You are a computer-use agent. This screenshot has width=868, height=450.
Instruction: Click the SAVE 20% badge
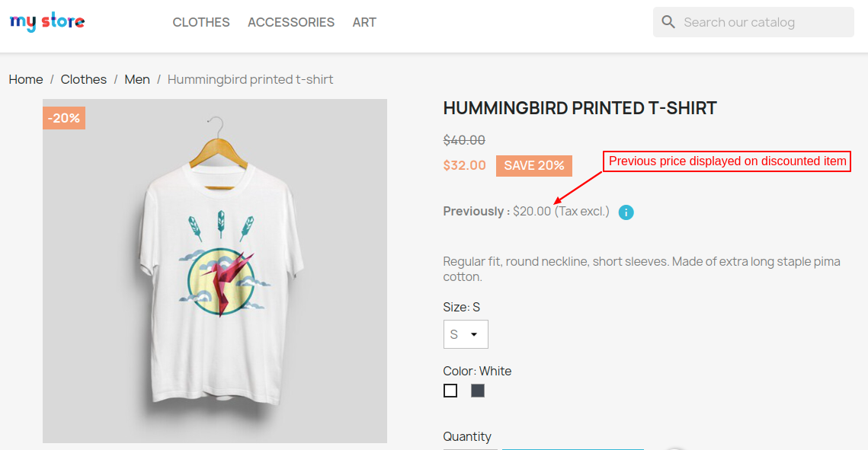point(533,166)
